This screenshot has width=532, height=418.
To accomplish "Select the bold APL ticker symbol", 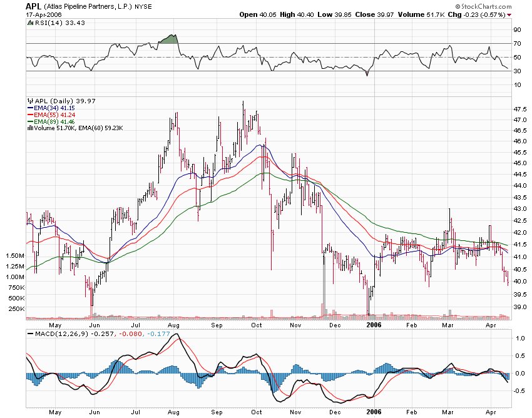I will click(34, 6).
